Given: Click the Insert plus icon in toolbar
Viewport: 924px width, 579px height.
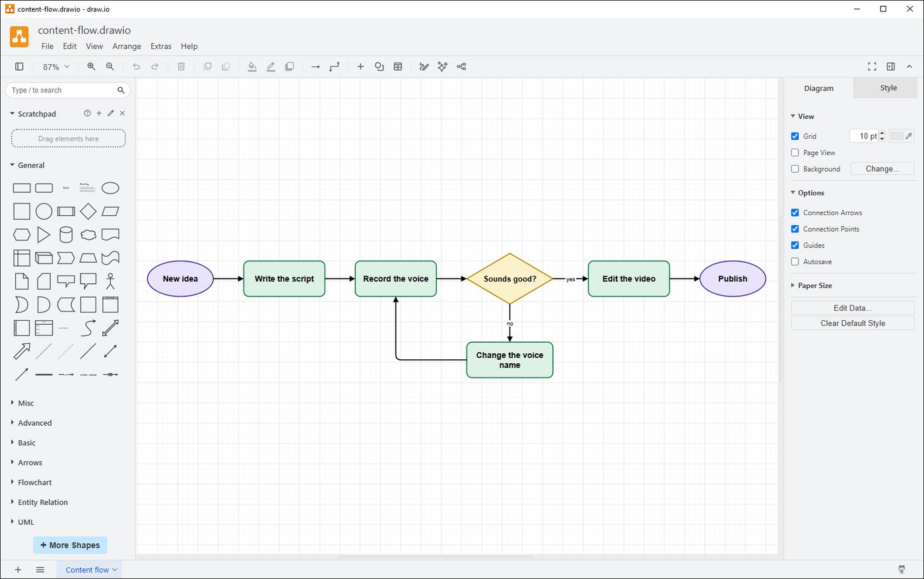Looking at the screenshot, I should [360, 67].
